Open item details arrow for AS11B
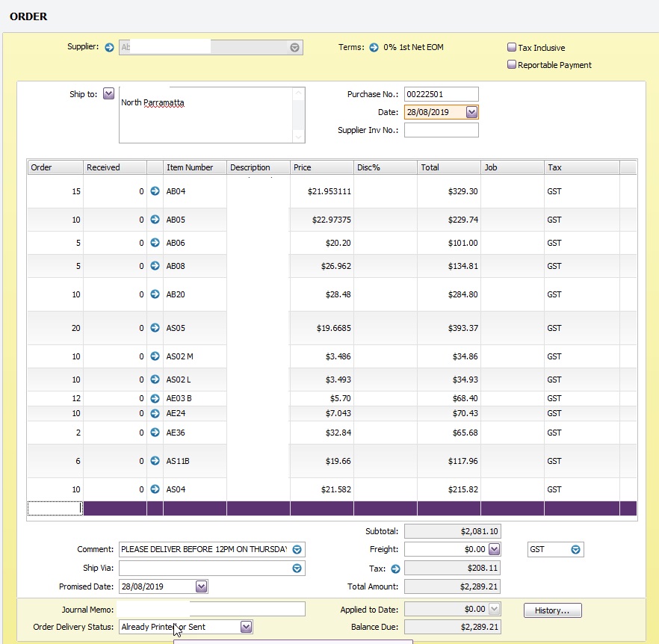659x644 pixels. 155,461
